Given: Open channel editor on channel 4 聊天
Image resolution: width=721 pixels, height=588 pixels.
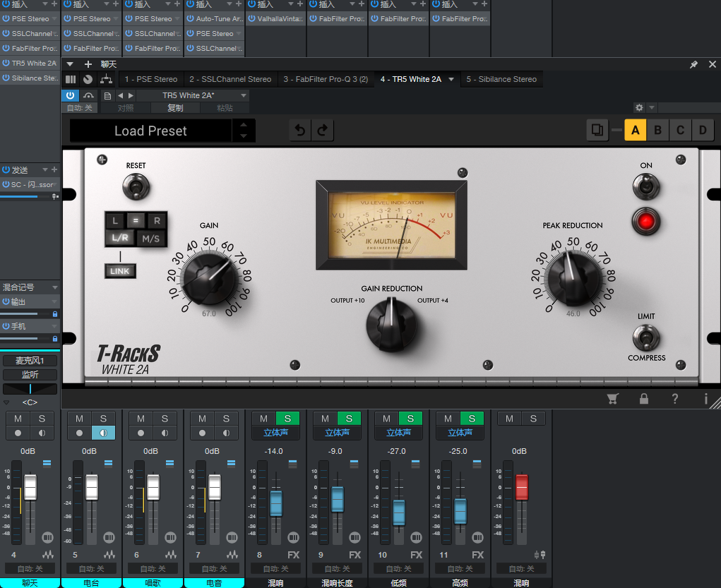Looking at the screenshot, I should [x=47, y=537].
